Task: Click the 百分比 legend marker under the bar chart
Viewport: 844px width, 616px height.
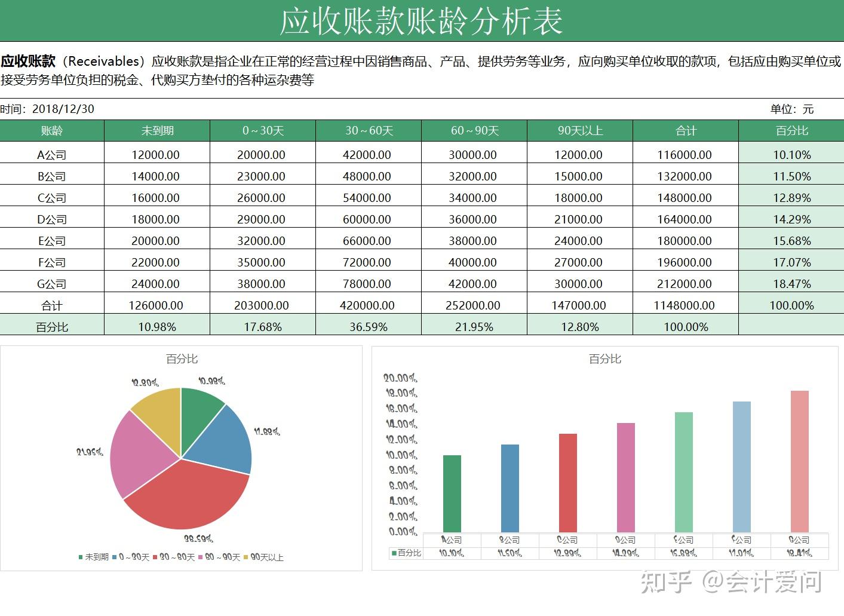Action: pos(394,553)
